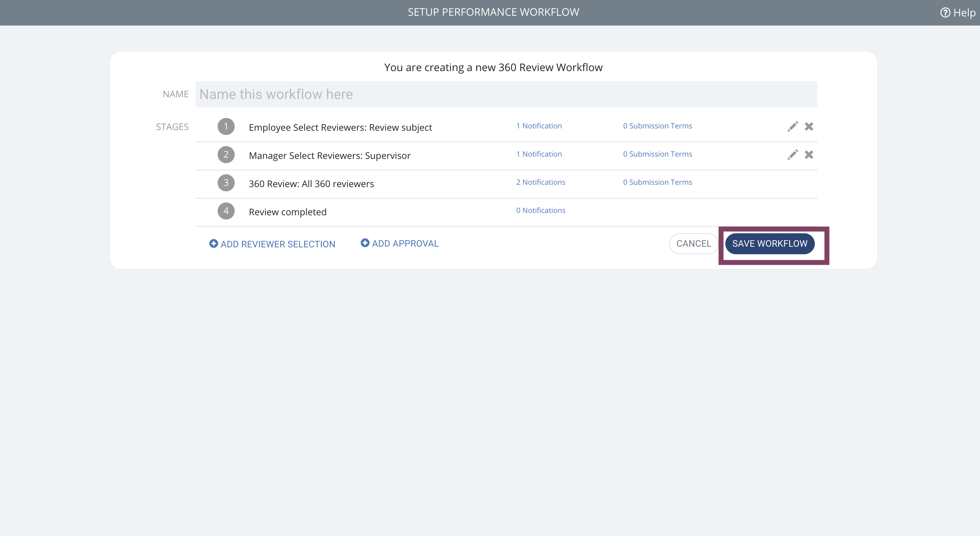Select stage number 1 circle
This screenshot has width=980, height=536.
pyautogui.click(x=226, y=126)
